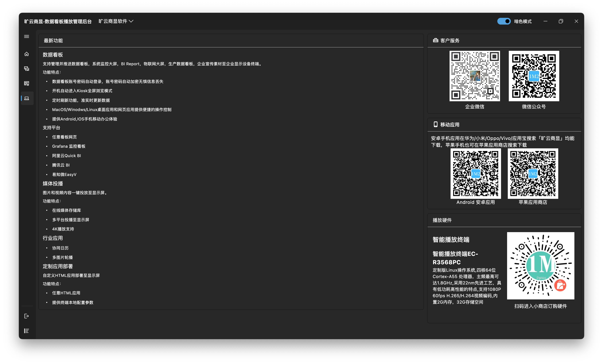Viewport: 603px width, 364px height.
Task: Click '提供Android,IOS手机移动办公体验' item
Action: 85,119
